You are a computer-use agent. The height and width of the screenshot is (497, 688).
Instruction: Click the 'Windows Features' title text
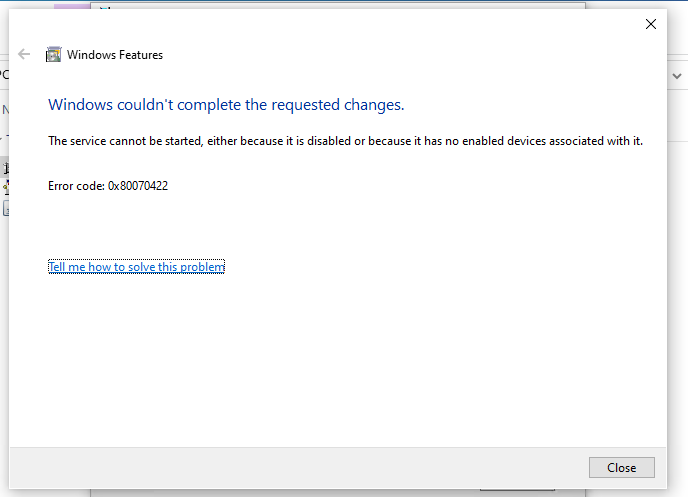pyautogui.click(x=115, y=55)
